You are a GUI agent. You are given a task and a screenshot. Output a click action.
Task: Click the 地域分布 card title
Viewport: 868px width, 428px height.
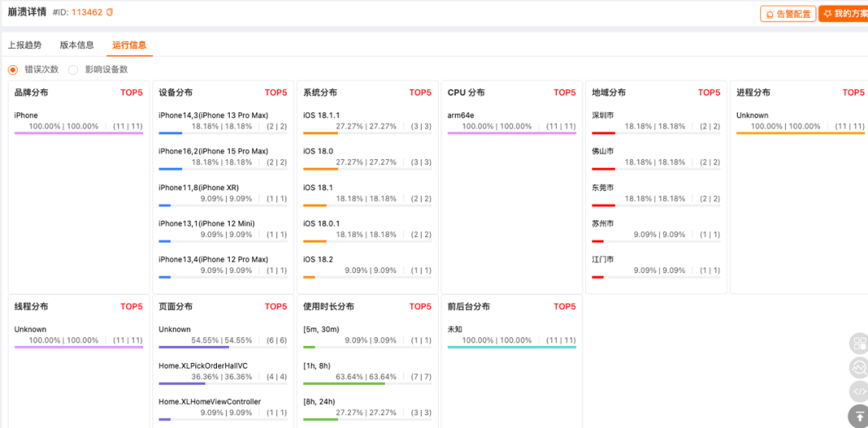click(x=609, y=93)
